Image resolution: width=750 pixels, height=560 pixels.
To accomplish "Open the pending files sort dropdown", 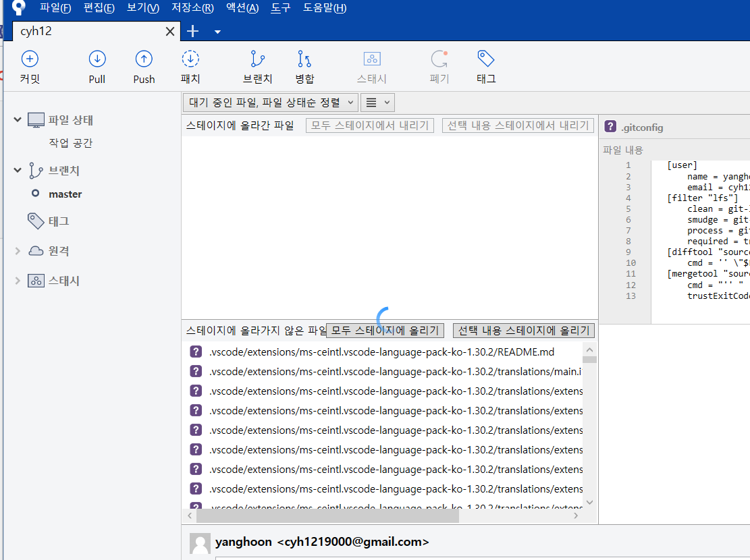I will pos(270,103).
